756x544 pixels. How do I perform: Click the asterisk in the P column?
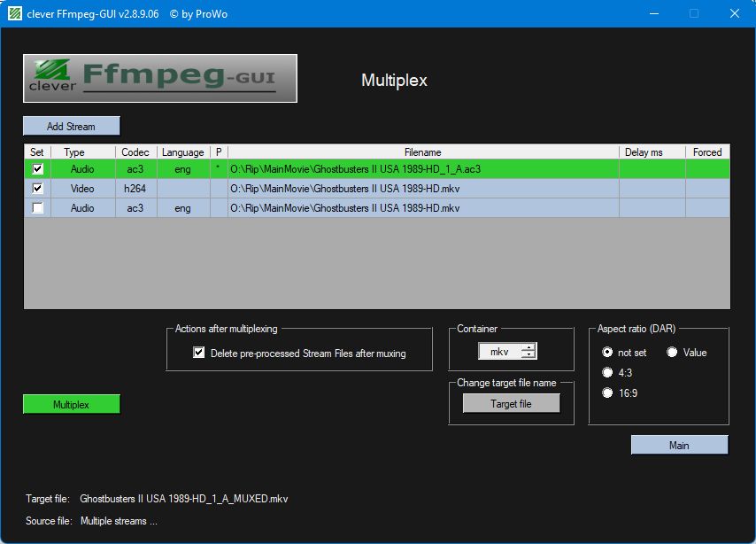pyautogui.click(x=218, y=167)
